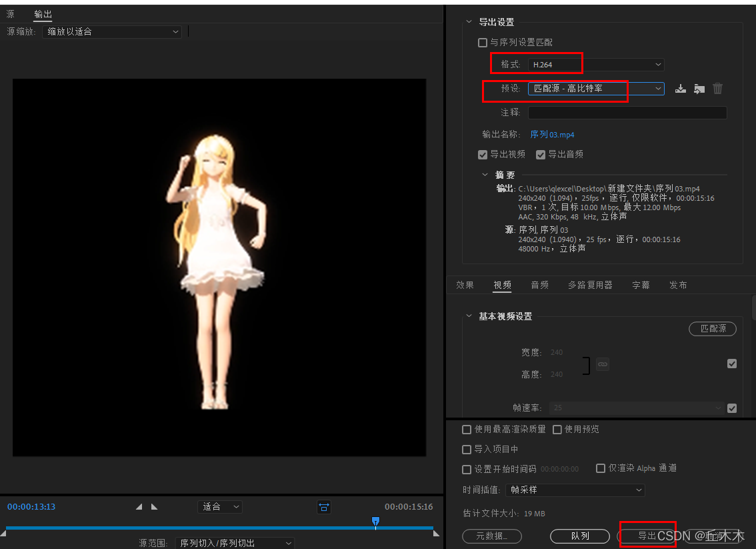
Task: Open the time interpolation dropdown 帧采样
Action: pos(575,490)
